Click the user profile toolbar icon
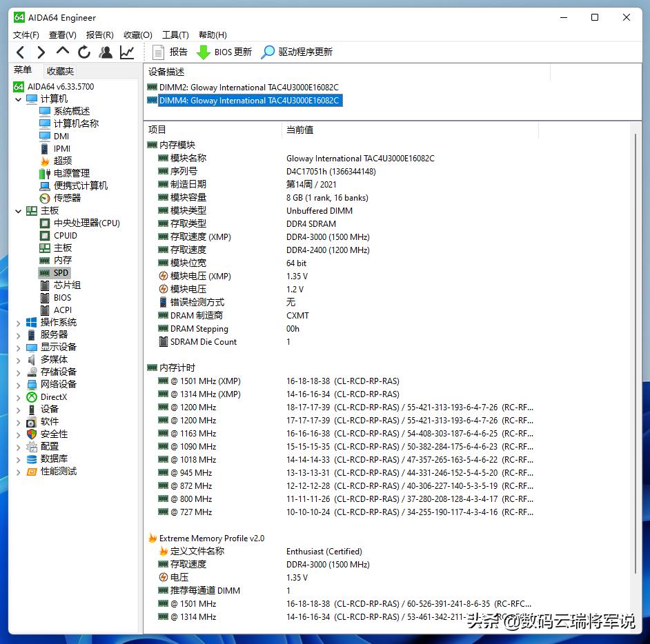The image size is (650, 644). [x=106, y=52]
